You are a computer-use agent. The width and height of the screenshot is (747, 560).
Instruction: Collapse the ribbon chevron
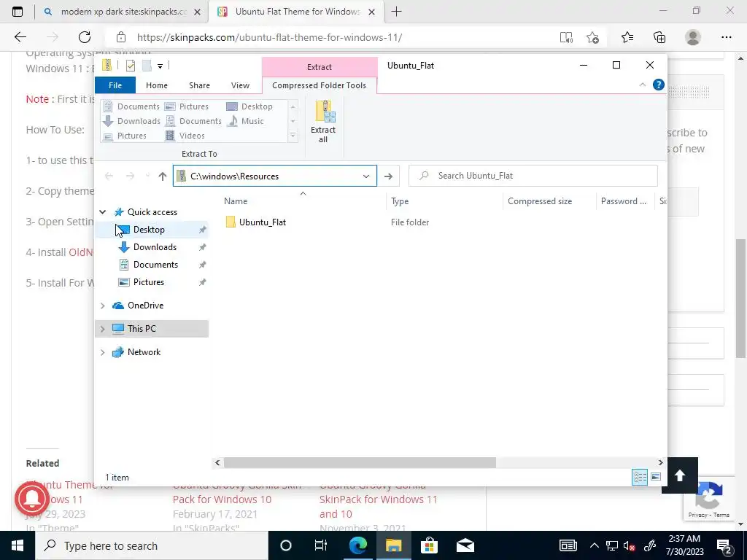(x=642, y=85)
